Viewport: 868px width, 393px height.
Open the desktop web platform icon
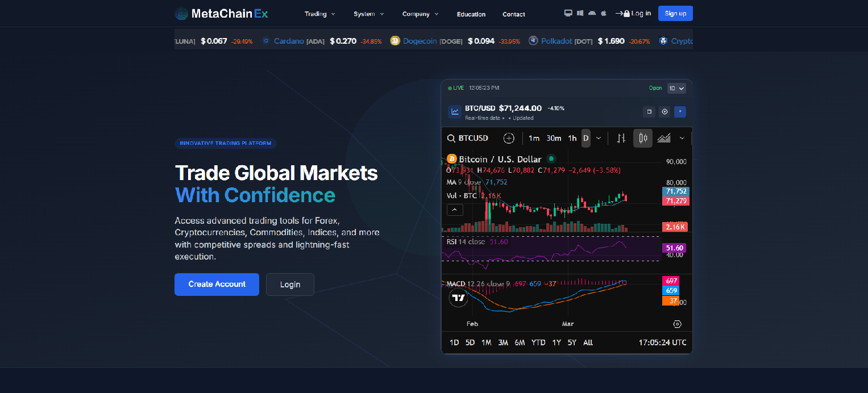tap(568, 13)
